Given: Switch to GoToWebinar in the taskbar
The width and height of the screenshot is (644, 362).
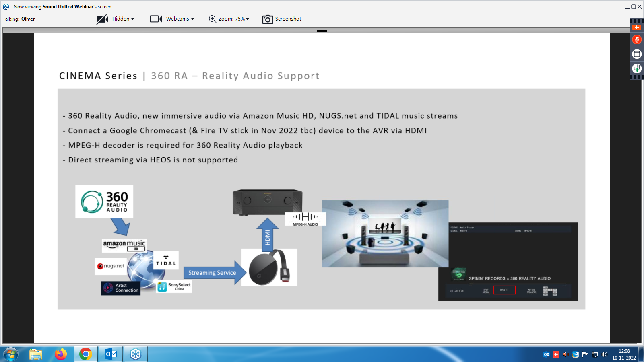Looking at the screenshot, I should click(136, 354).
